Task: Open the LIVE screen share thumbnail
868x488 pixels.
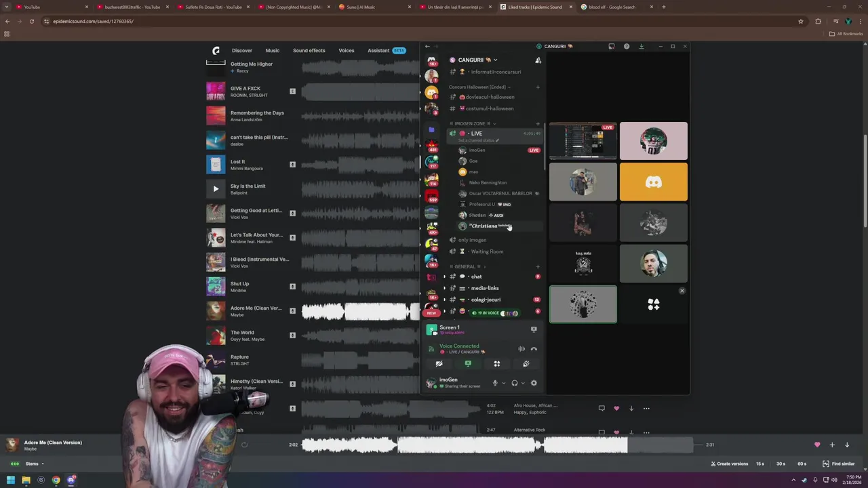Action: tap(583, 140)
